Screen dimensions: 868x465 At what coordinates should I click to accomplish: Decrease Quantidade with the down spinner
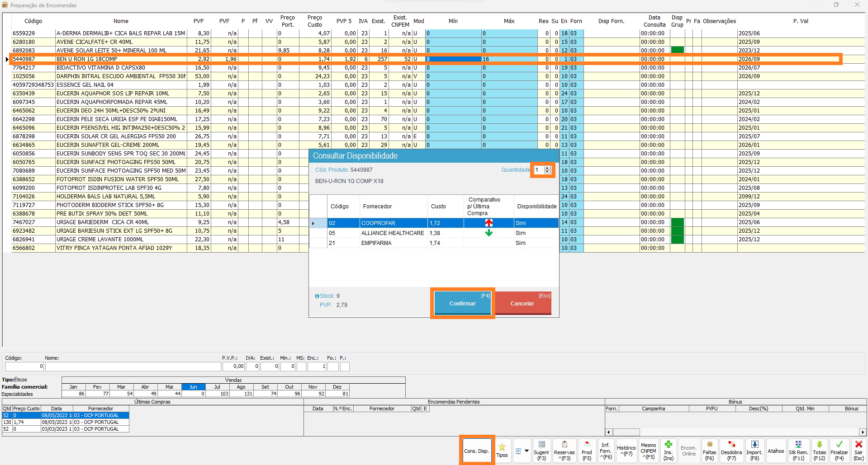(x=547, y=172)
